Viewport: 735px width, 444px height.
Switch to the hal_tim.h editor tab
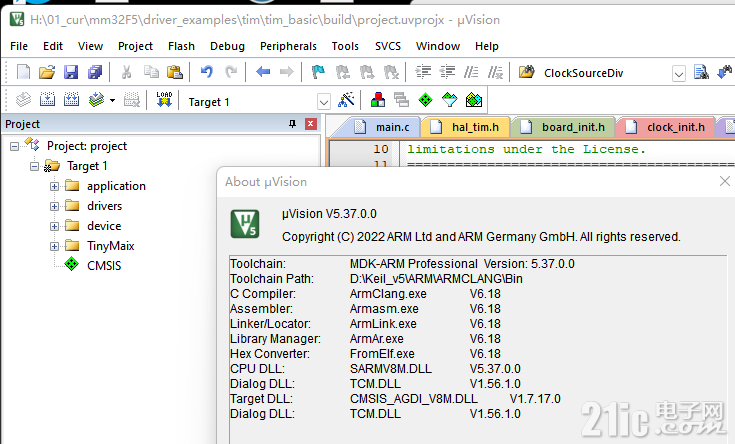click(x=465, y=127)
